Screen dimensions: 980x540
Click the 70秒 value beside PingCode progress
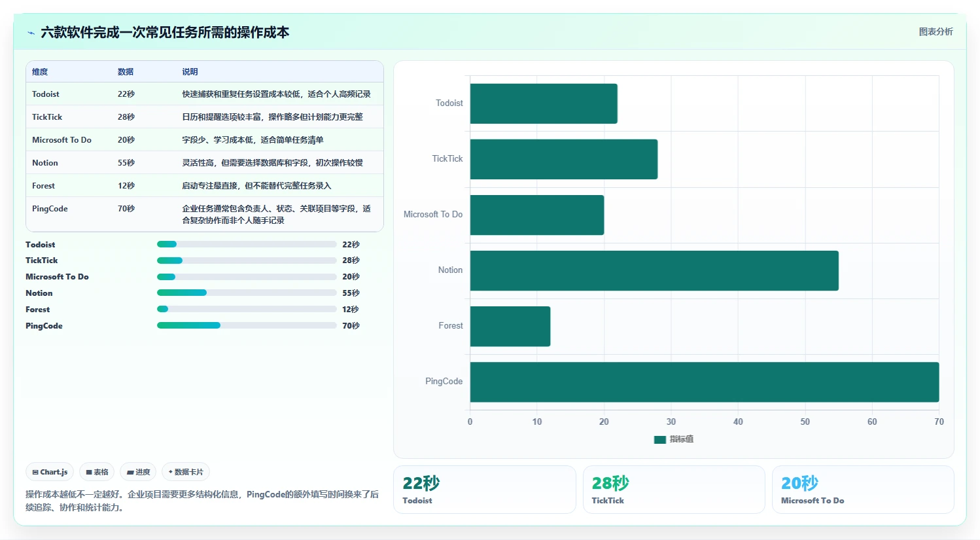[x=351, y=326]
